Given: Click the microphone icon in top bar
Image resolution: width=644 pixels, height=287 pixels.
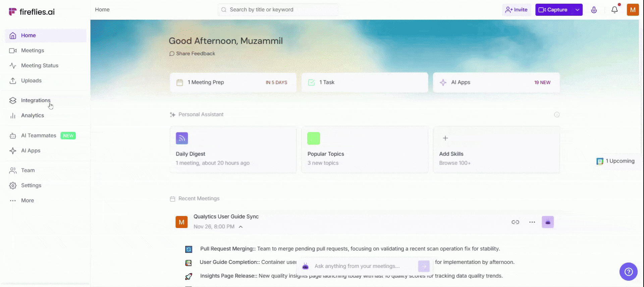Looking at the screenshot, I should [594, 10].
